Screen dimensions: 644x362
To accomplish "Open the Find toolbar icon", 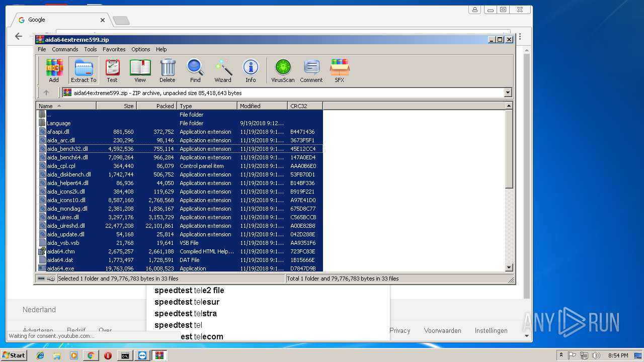I will [x=195, y=70].
